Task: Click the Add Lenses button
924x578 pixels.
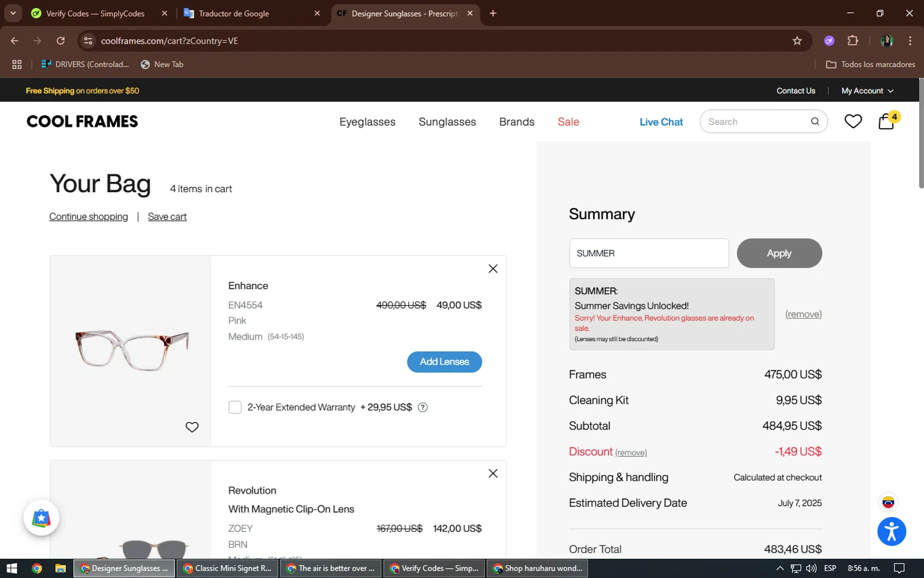Action: (x=444, y=362)
